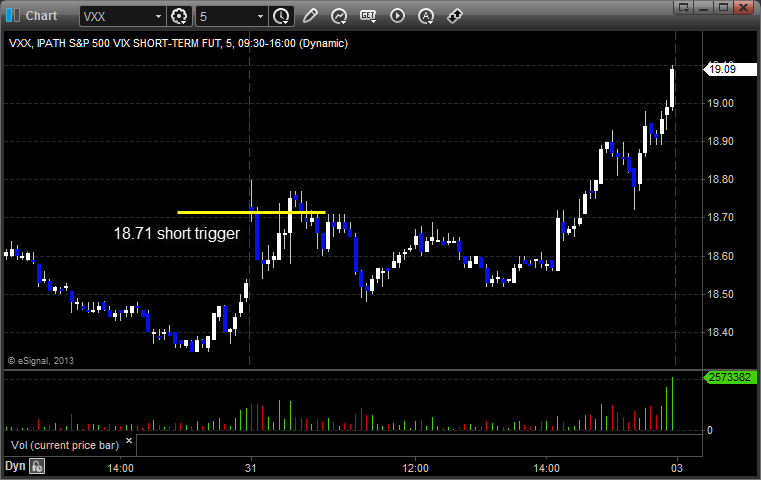Click the 12:00 time axis label

[415, 468]
